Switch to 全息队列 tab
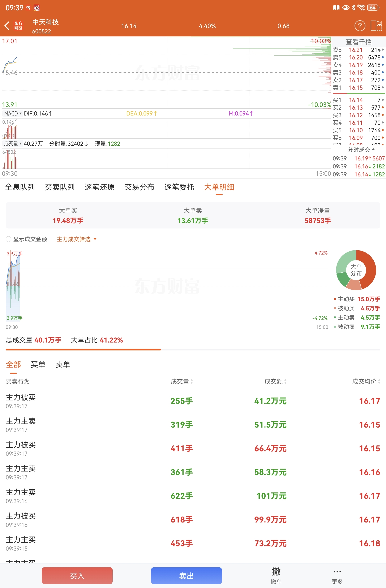The width and height of the screenshot is (386, 588). tap(20, 187)
